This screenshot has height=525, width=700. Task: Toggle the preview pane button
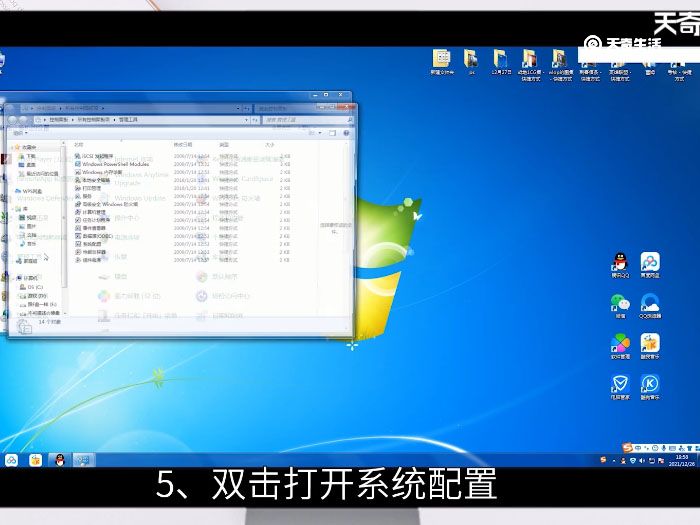click(x=332, y=133)
